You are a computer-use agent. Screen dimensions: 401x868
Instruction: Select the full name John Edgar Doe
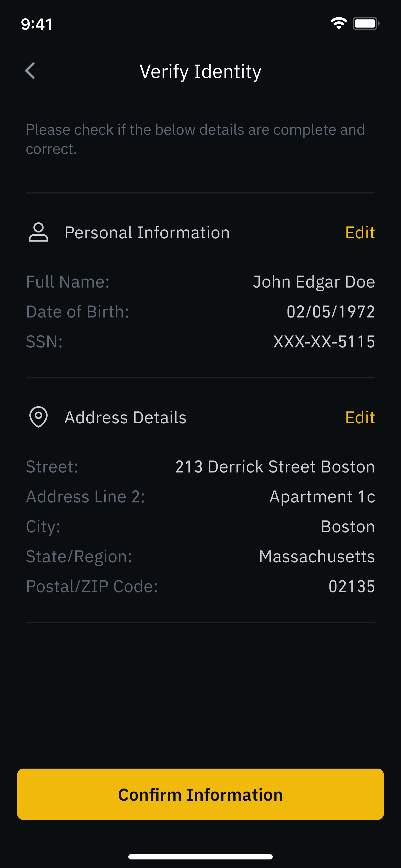coord(314,282)
